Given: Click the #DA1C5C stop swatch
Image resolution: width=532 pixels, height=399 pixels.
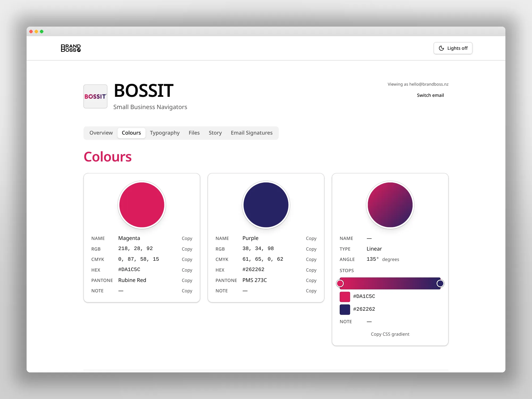Looking at the screenshot, I should [x=345, y=297].
